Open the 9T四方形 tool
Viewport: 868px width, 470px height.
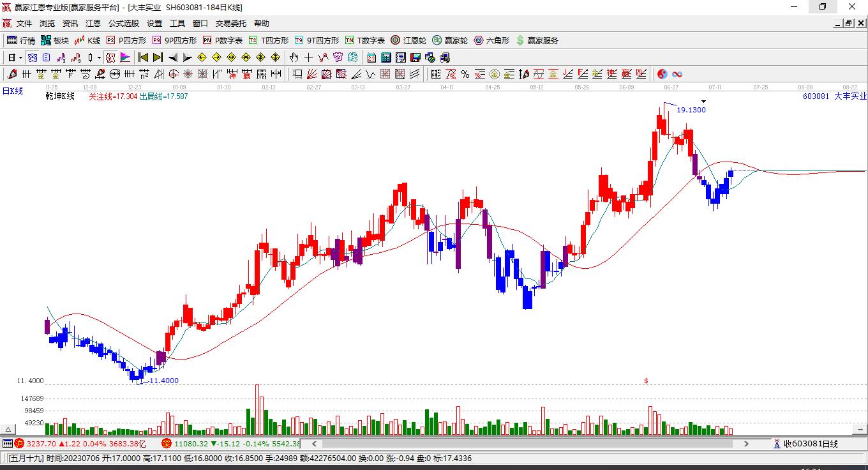[x=317, y=40]
